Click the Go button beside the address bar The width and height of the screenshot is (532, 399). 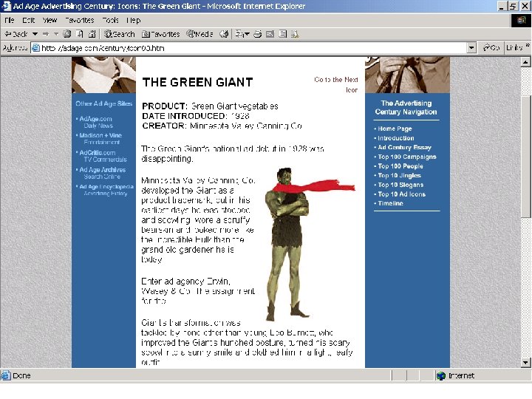[x=491, y=48]
